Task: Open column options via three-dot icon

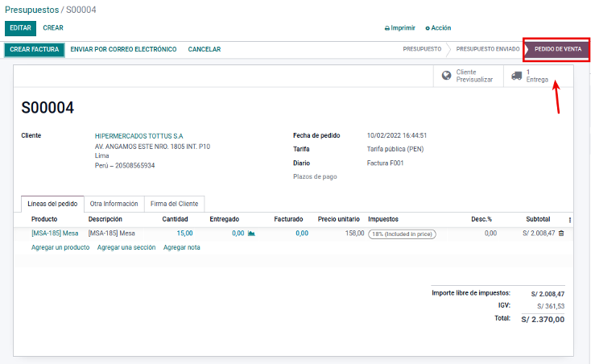Action: (x=570, y=220)
